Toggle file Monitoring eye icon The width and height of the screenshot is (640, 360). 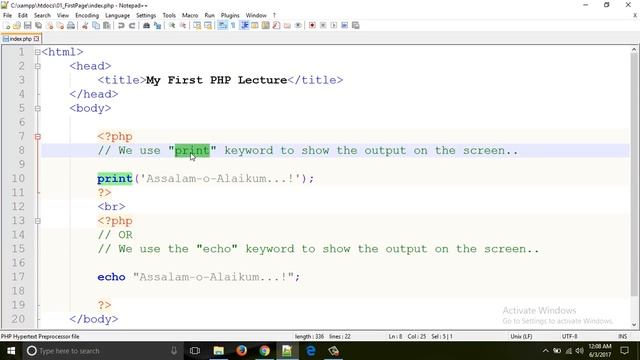tap(298, 25)
